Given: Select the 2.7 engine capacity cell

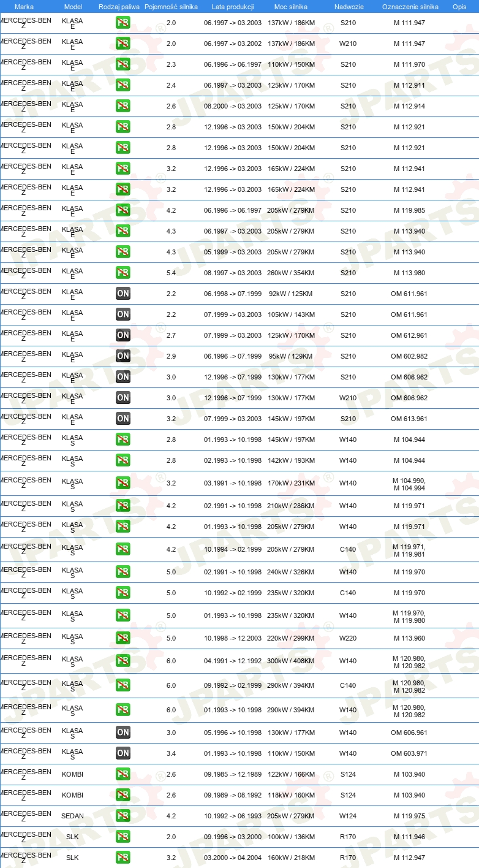Looking at the screenshot, I should tap(171, 335).
